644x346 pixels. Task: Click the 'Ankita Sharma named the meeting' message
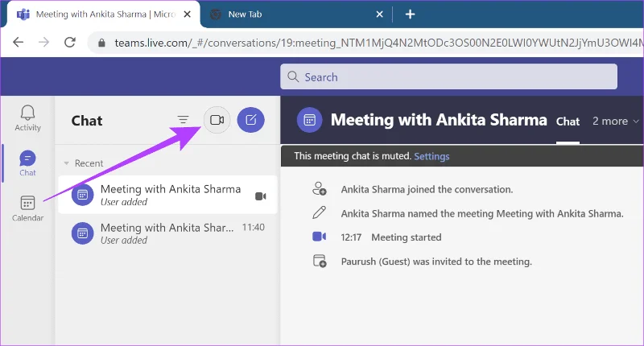click(482, 213)
